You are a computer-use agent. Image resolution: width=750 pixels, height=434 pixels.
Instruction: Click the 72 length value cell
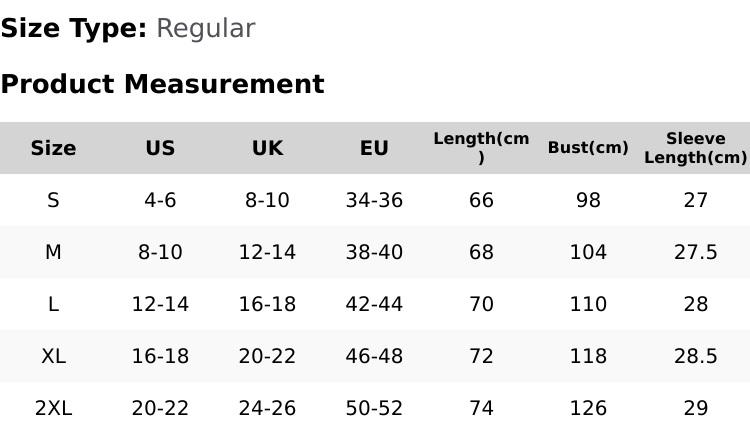[481, 356]
